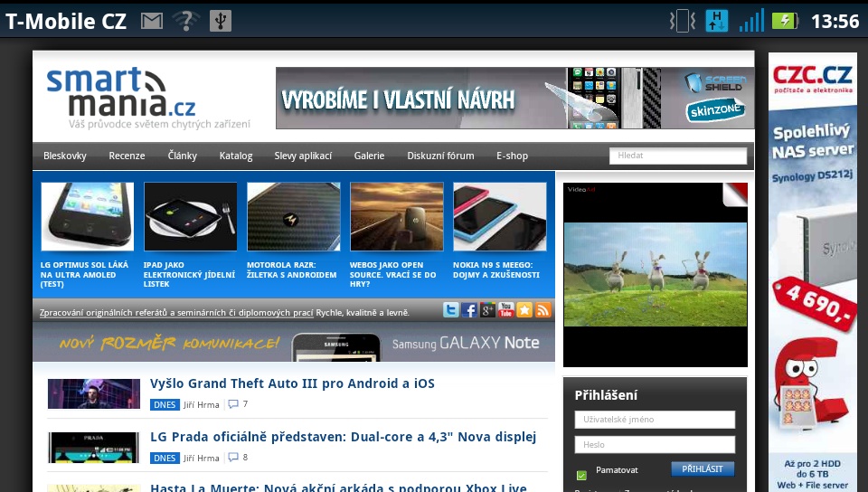Tap the T-Mobile CZ carrier label
This screenshot has width=868, height=492.
(66, 21)
